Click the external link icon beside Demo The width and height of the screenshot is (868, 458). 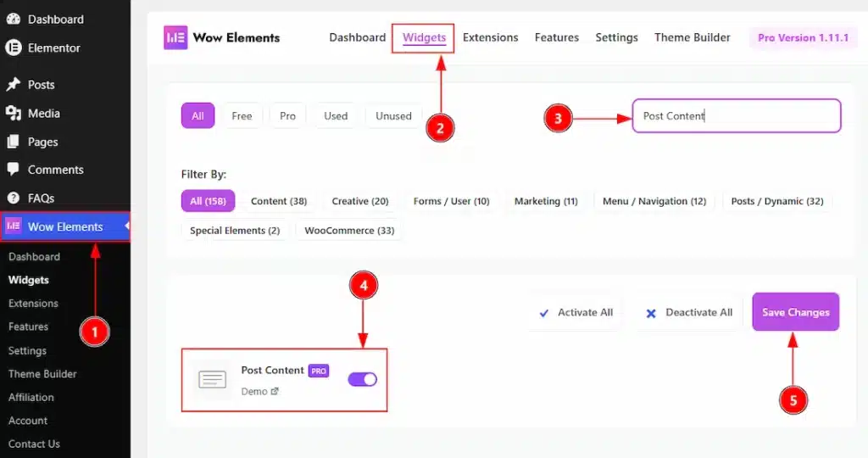pyautogui.click(x=274, y=392)
